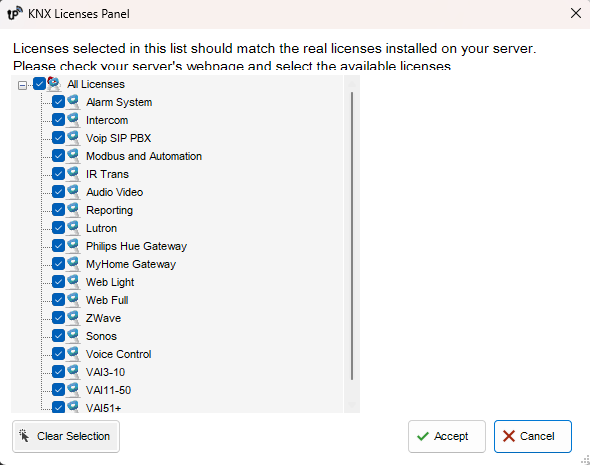The width and height of the screenshot is (590, 465).
Task: Uncheck the Voip SIP PBX checkbox
Action: pyautogui.click(x=58, y=138)
